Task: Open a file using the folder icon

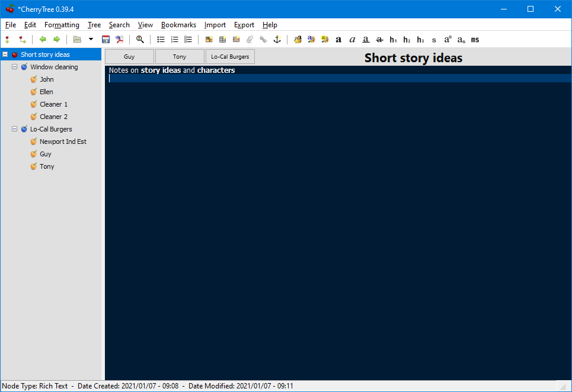Action: tap(77, 39)
